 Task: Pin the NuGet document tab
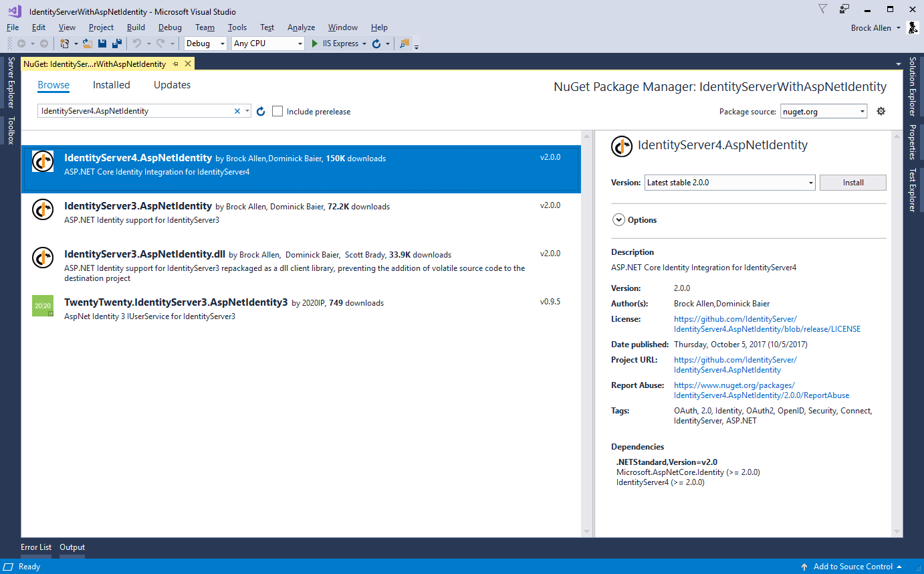point(175,64)
